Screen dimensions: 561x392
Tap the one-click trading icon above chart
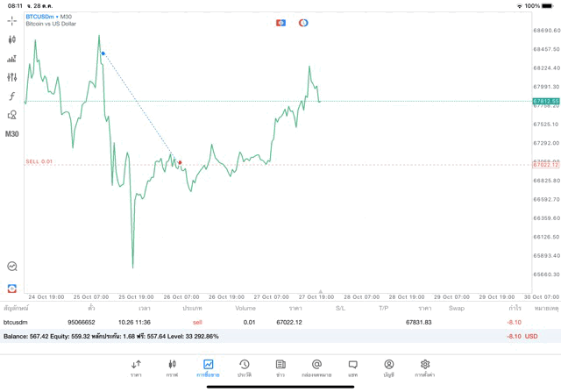coord(280,23)
